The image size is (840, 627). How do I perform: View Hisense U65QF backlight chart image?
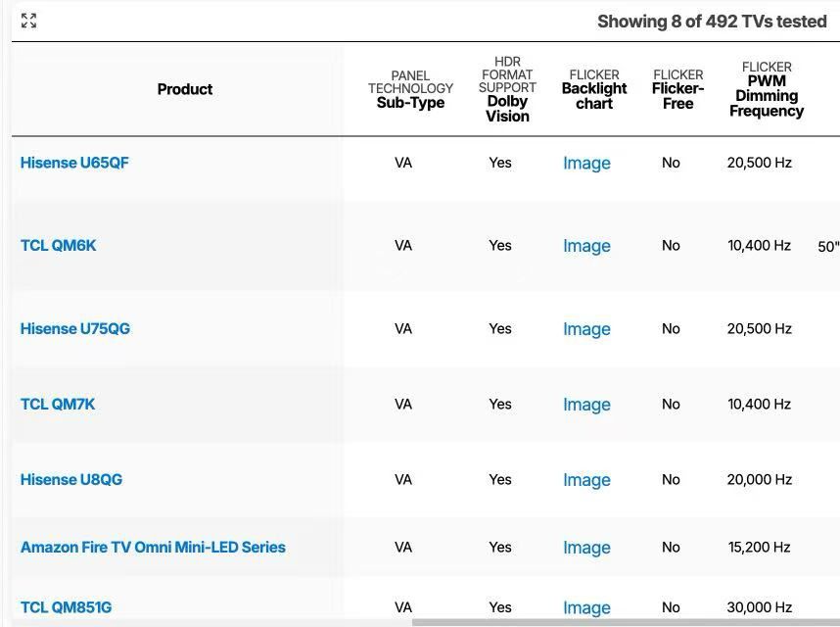[x=586, y=164]
